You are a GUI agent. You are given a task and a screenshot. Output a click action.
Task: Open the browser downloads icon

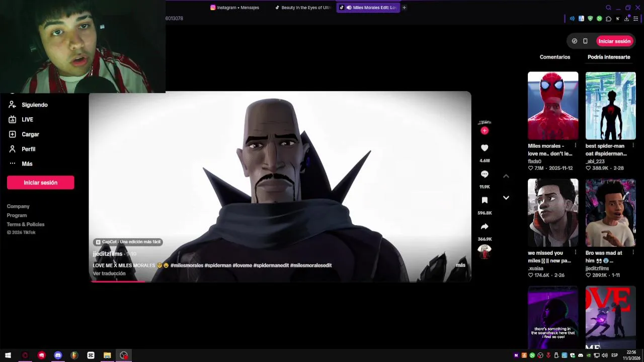point(626,19)
